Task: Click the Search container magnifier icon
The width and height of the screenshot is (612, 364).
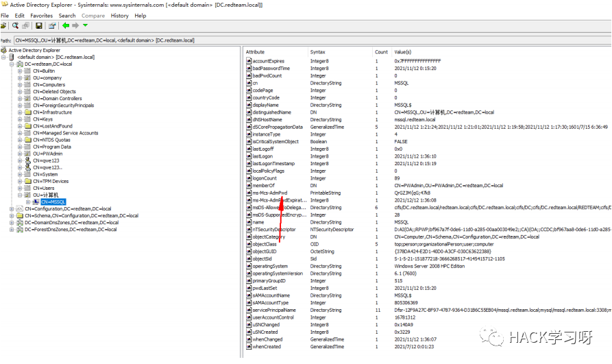Action: [15, 26]
